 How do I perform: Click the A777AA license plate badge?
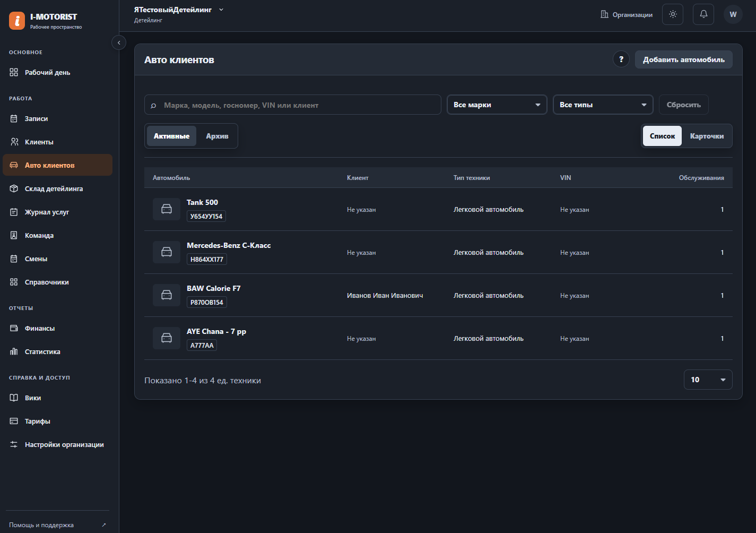(x=202, y=345)
